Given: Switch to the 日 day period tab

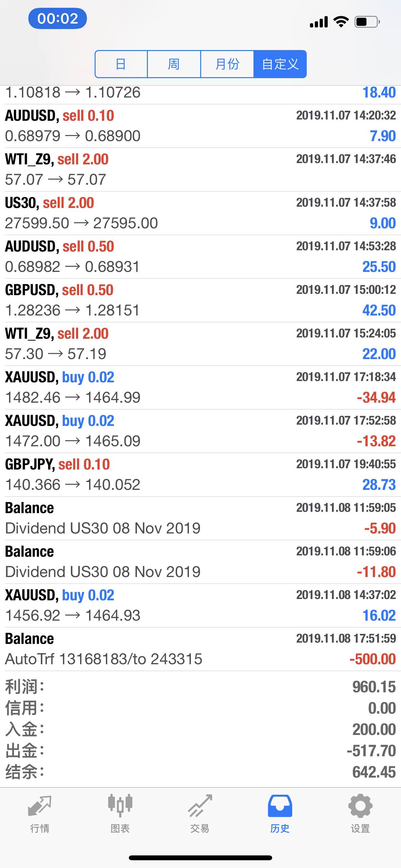Looking at the screenshot, I should 121,64.
